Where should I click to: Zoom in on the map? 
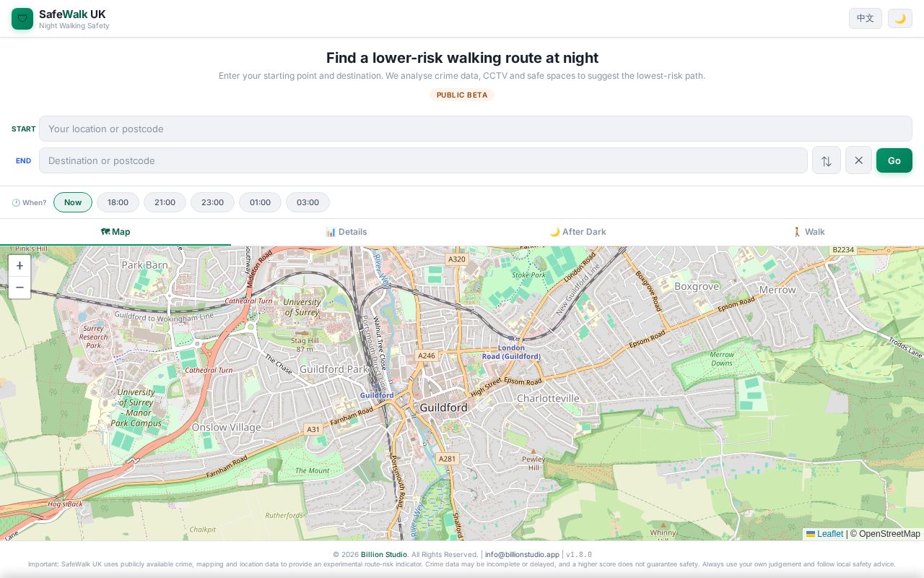click(x=19, y=266)
